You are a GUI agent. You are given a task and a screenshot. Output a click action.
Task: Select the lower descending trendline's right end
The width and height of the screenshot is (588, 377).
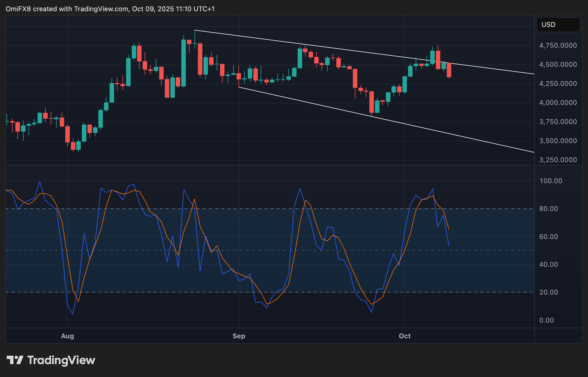point(534,152)
